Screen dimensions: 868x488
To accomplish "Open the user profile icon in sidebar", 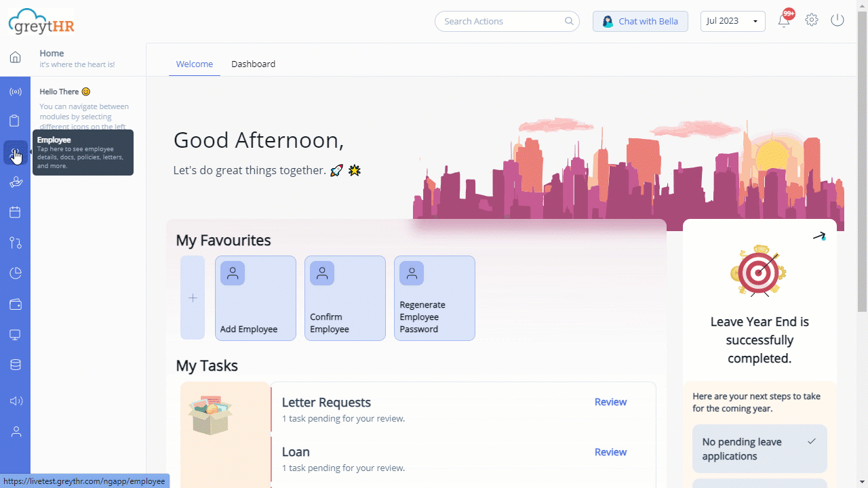I will pos(15,432).
